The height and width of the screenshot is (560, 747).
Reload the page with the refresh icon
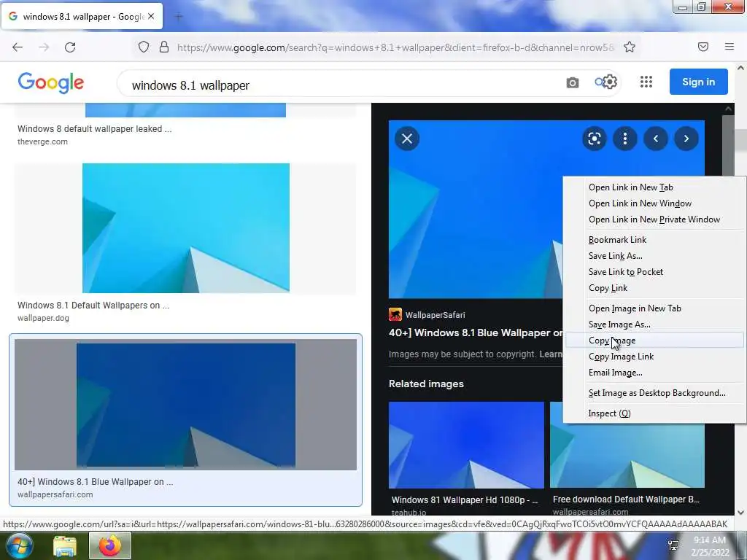click(x=70, y=47)
